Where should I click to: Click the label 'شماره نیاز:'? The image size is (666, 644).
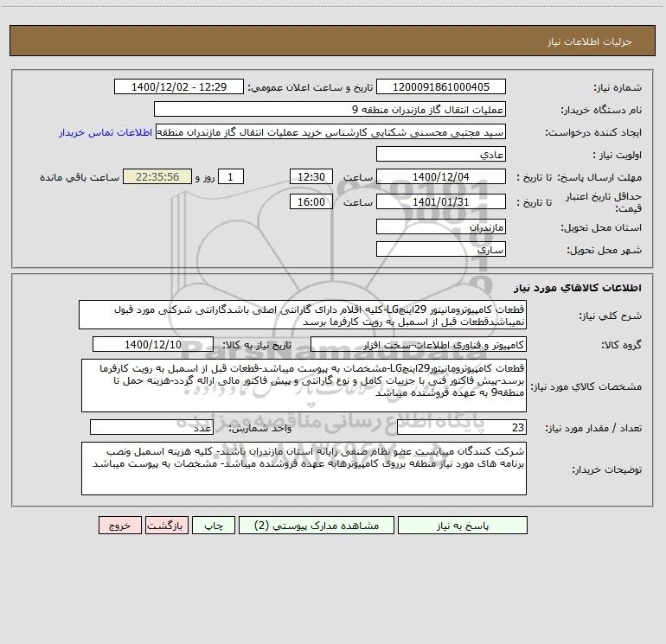pos(618,87)
